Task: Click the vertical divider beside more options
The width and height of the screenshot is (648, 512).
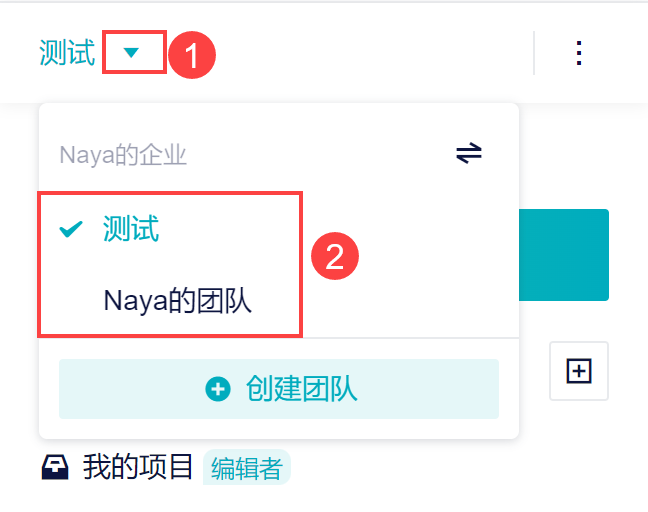Action: tap(534, 53)
